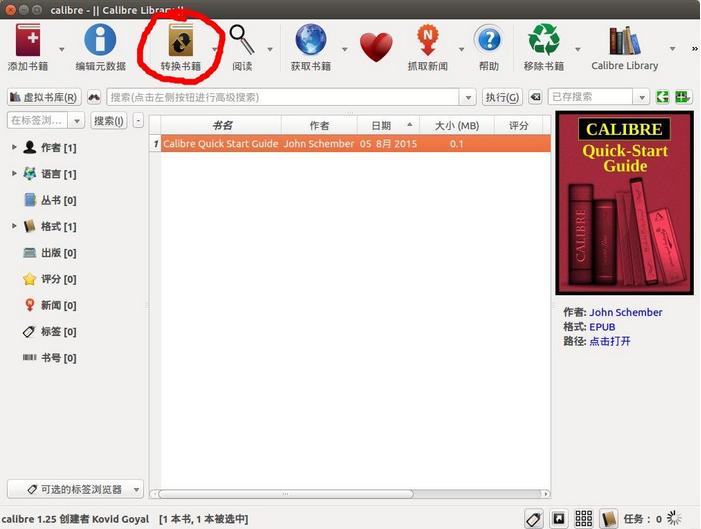The width and height of the screenshot is (701, 529).
Task: Click EPUB format link
Action: click(x=602, y=327)
